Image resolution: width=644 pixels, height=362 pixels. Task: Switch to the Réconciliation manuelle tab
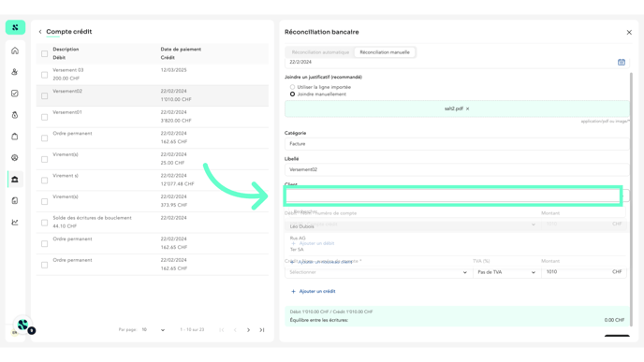[385, 52]
